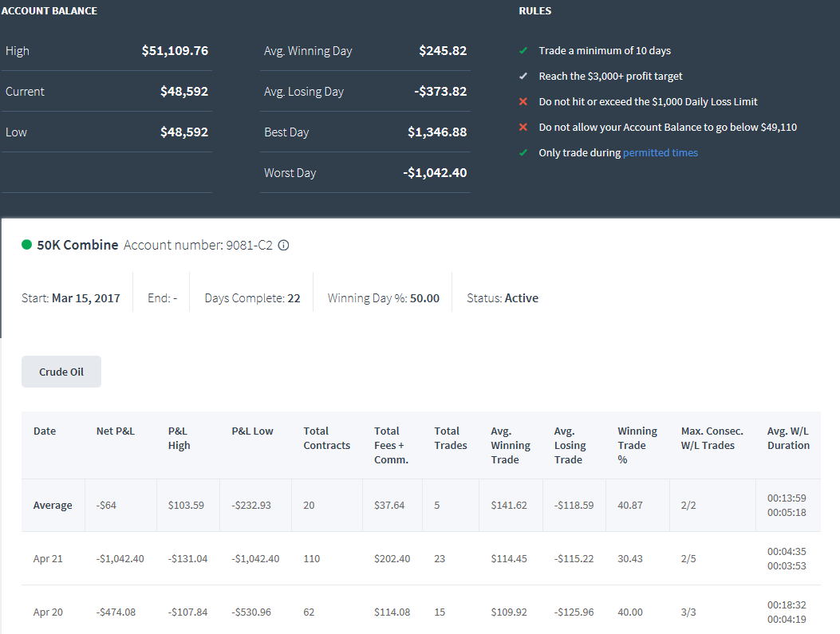
Task: Click the 50K Combine account title
Action: pyautogui.click(x=77, y=245)
